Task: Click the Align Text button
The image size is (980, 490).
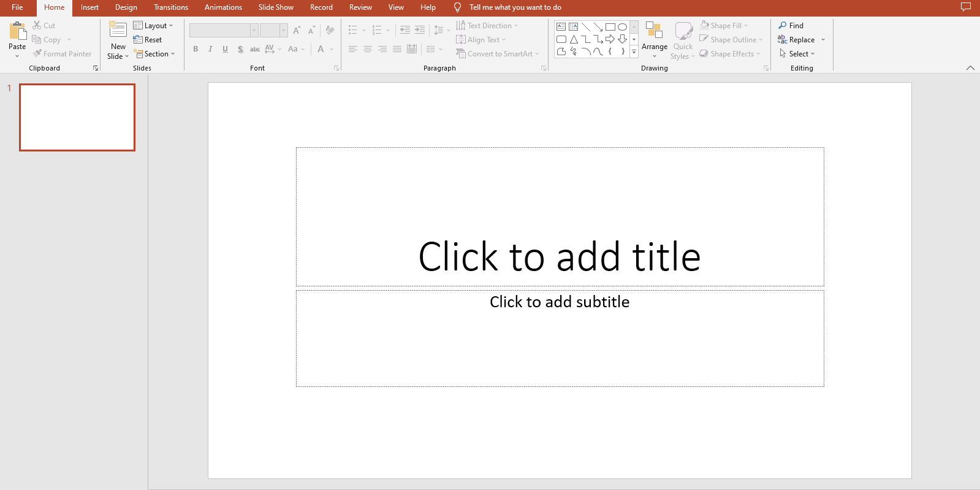Action: [x=481, y=40]
